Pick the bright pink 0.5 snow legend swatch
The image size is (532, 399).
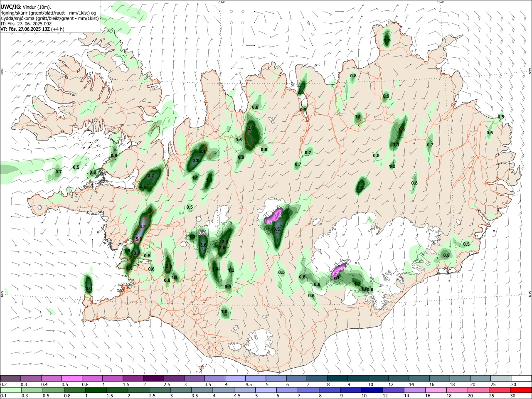point(71,379)
